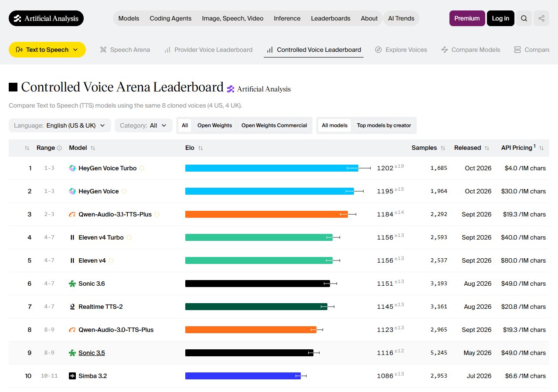The image size is (558, 392).
Task: Click the 1202 Elo score value
Action: (385, 168)
